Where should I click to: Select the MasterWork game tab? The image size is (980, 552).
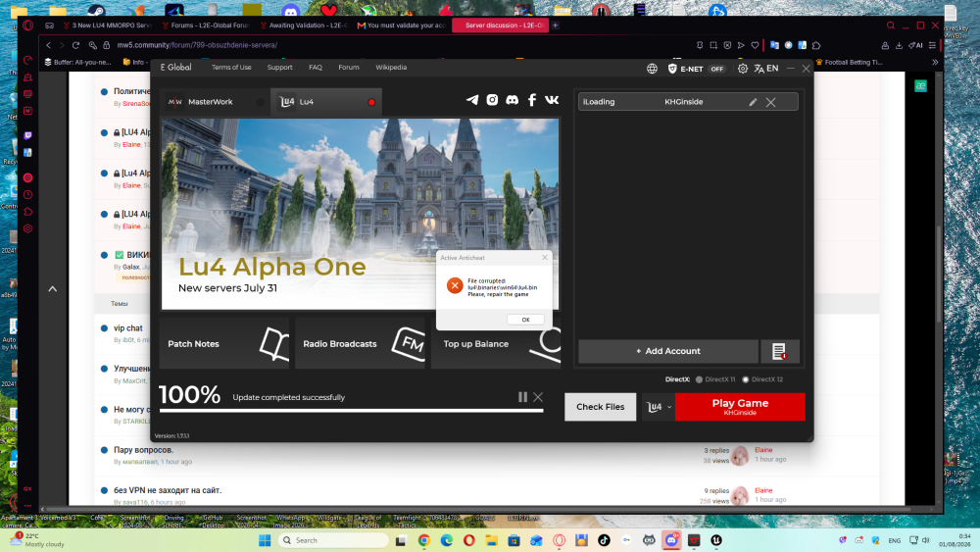(x=216, y=102)
